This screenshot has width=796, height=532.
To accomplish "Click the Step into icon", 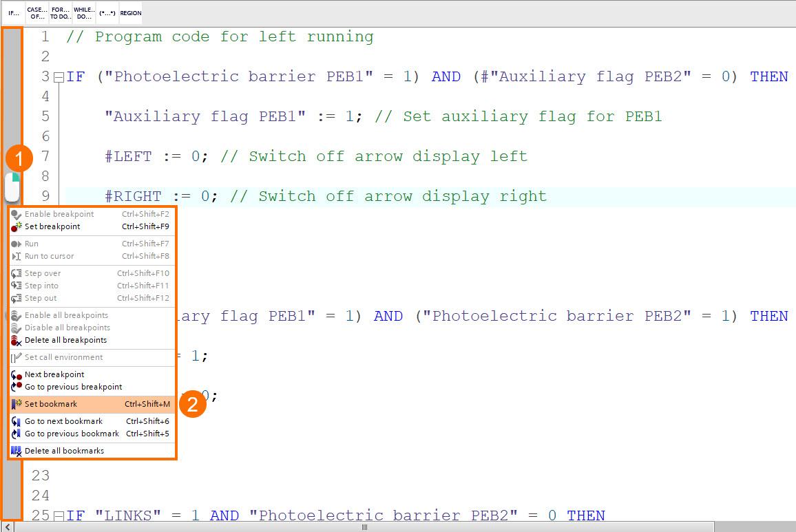I will coord(15,286).
